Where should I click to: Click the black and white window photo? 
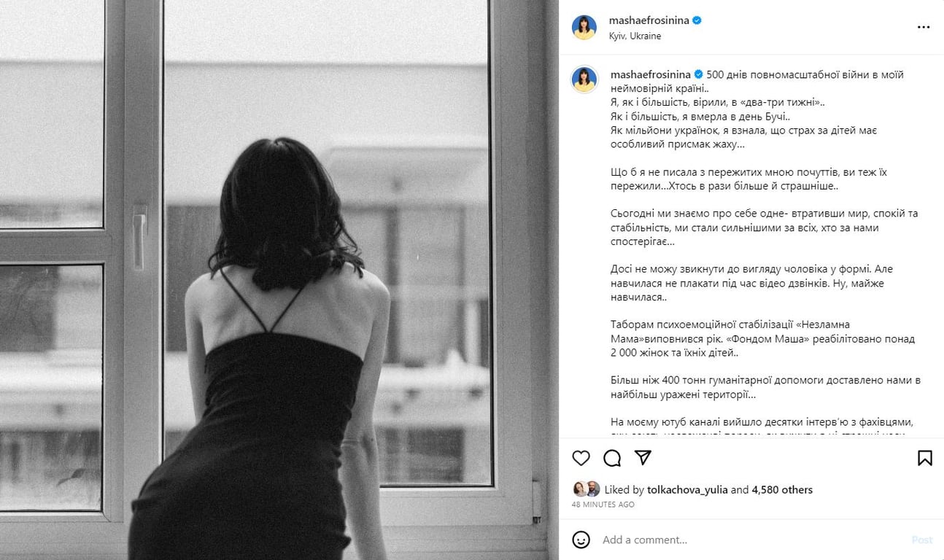click(279, 280)
